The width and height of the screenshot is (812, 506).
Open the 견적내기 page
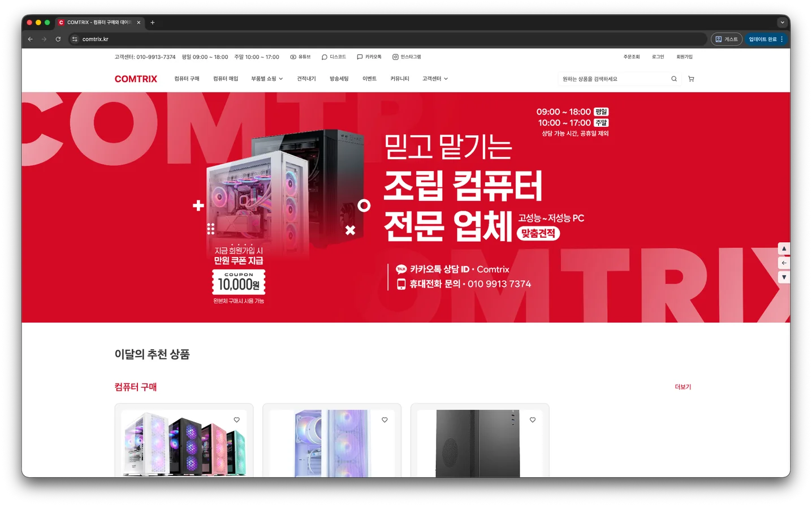click(x=306, y=79)
